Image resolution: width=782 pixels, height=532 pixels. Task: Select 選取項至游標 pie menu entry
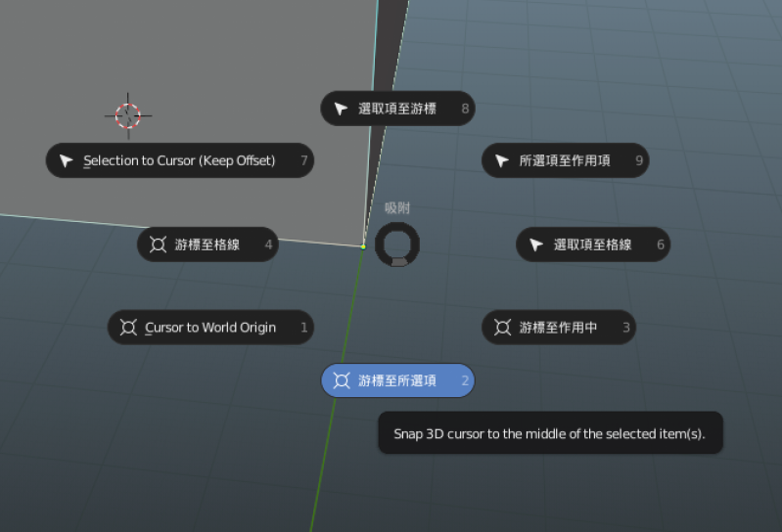[x=397, y=109]
